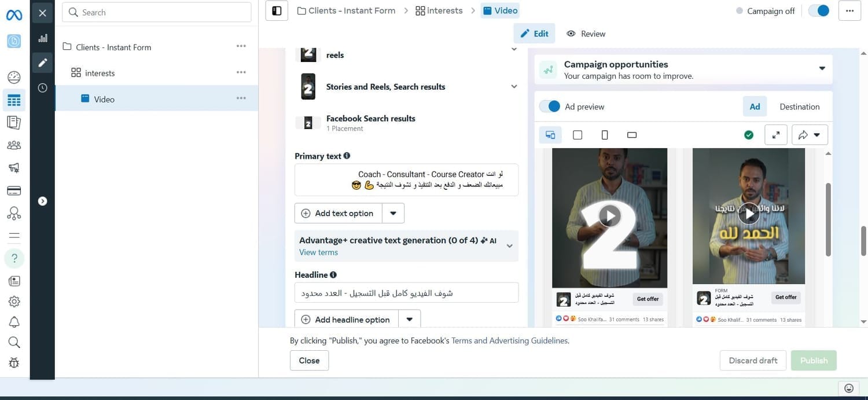Open the performance chart icon
This screenshot has height=400, width=868.
coord(42,38)
